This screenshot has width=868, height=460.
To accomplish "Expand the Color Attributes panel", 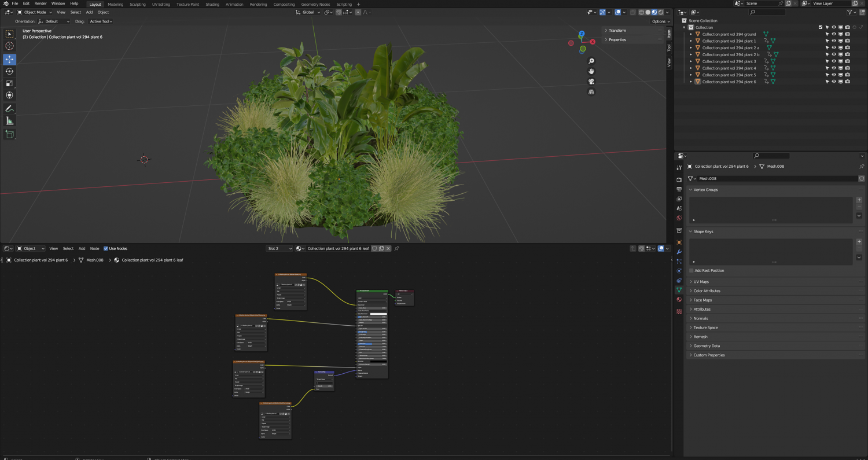I will pos(776,291).
